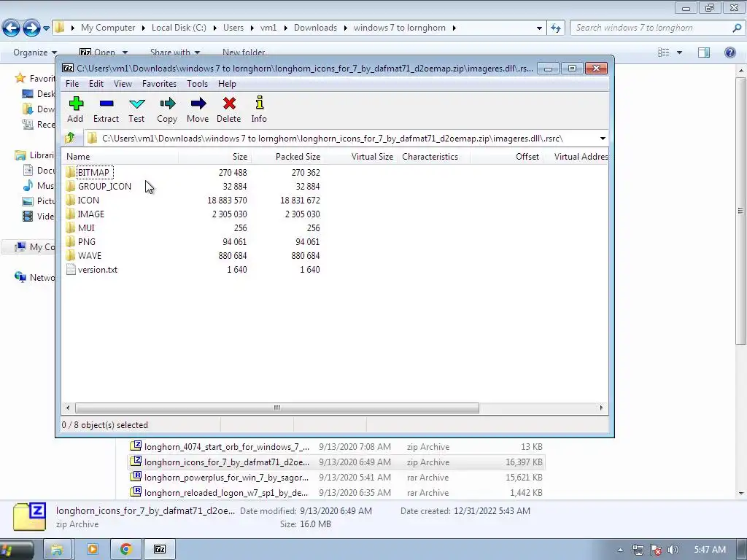Open the recent pages dropdown arrow
Image resolution: width=747 pixels, height=560 pixels.
(46, 28)
